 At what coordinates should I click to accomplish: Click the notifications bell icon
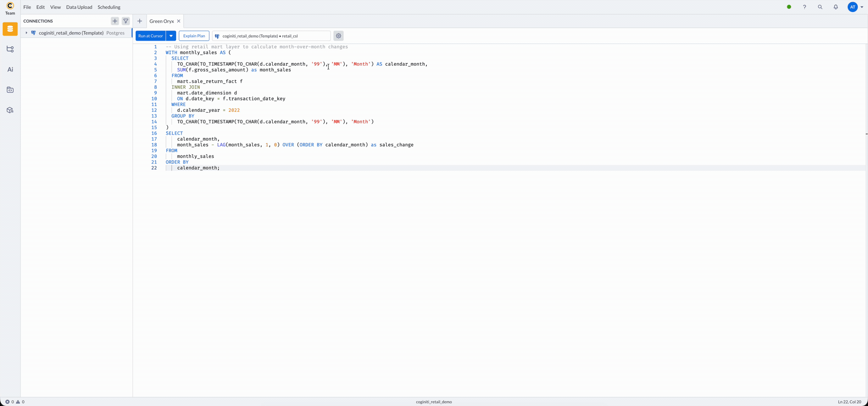click(x=835, y=7)
